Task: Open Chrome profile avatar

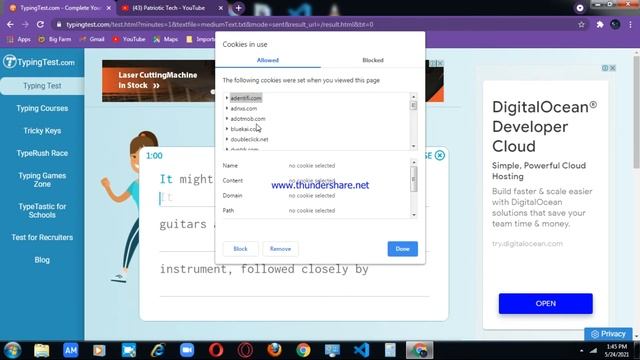Action: point(615,24)
